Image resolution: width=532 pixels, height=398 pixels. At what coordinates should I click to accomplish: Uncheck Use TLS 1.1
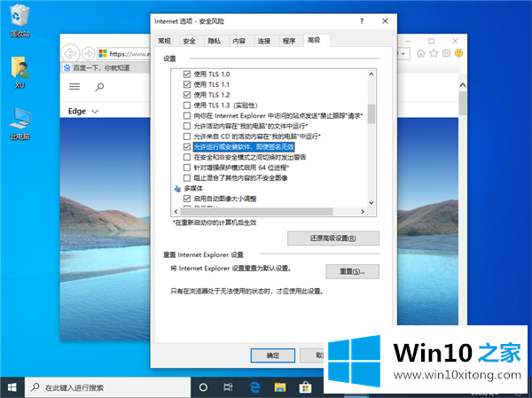coord(187,84)
